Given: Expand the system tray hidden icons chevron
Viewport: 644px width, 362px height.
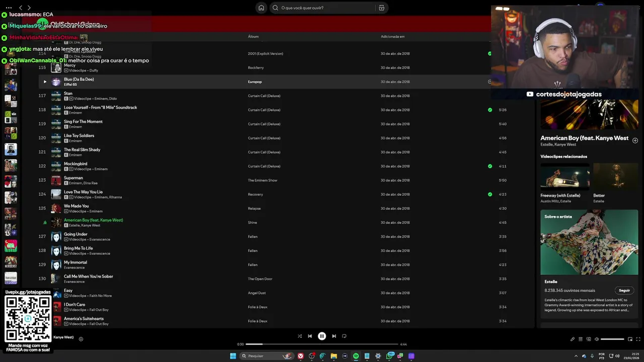Looking at the screenshot, I should pos(576,356).
